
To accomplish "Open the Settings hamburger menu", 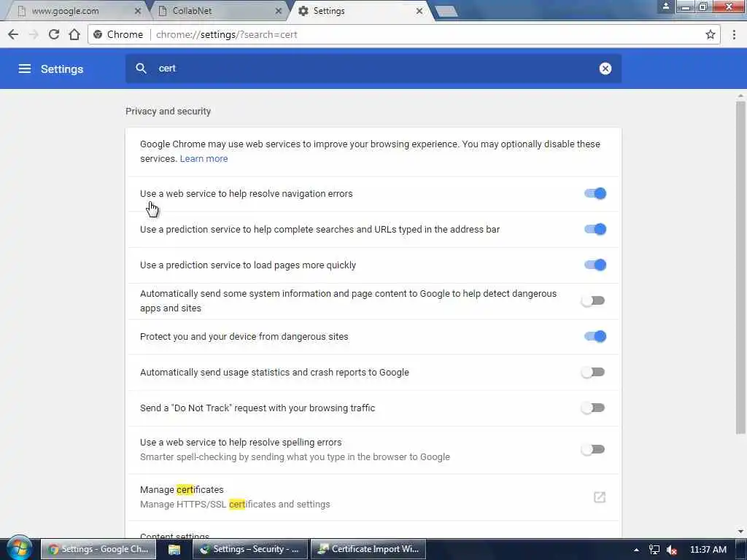I will tap(25, 69).
